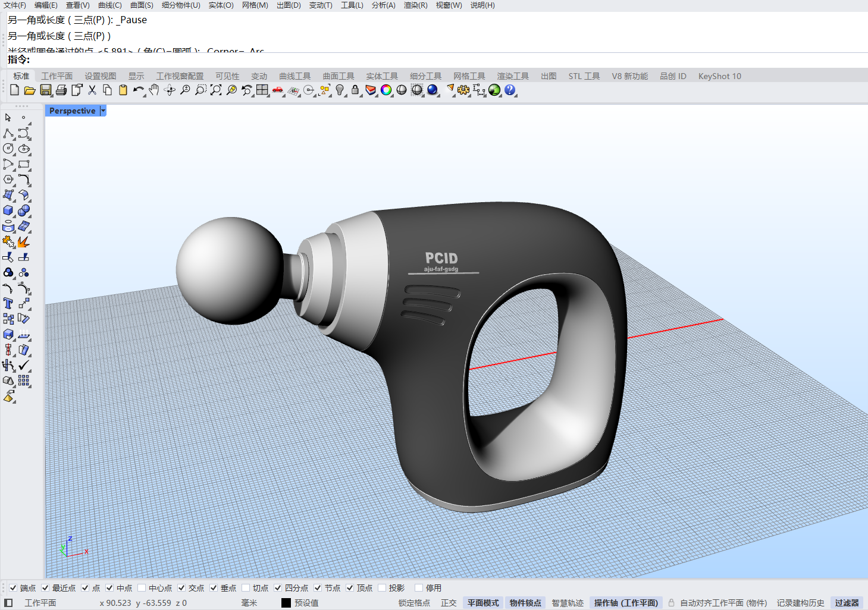The image size is (868, 610).
Task: Open the help question mark icon
Action: point(510,90)
